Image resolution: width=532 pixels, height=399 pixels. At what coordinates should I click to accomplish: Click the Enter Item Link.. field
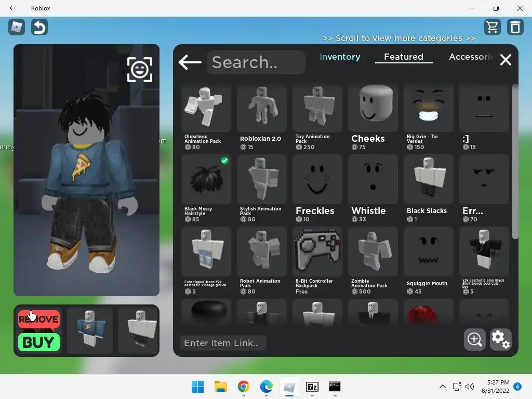pos(223,343)
